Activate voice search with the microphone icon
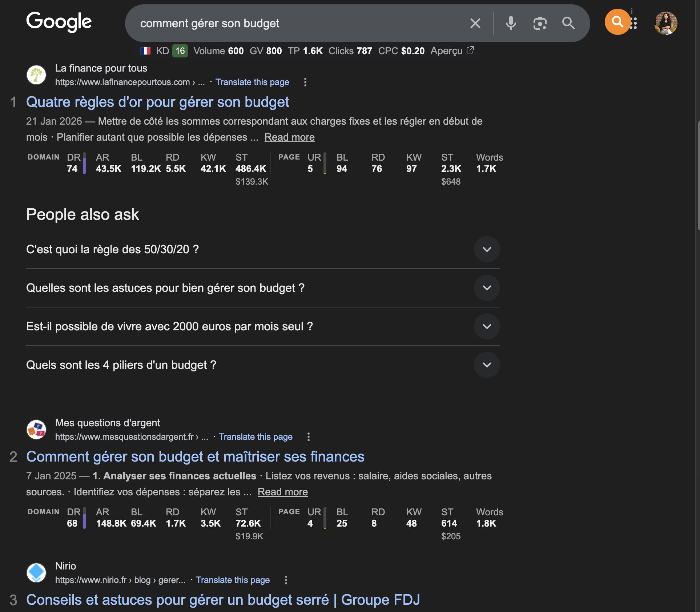The image size is (700, 612). (x=510, y=23)
